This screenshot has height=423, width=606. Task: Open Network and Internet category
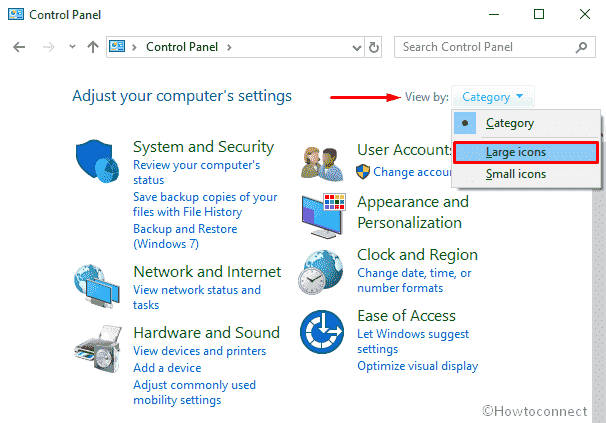coord(207,272)
